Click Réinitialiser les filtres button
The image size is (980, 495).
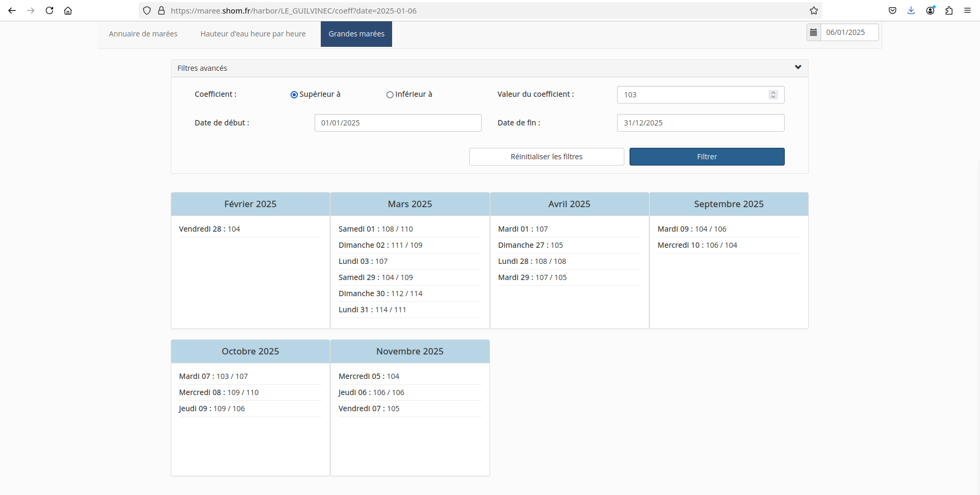tap(546, 157)
